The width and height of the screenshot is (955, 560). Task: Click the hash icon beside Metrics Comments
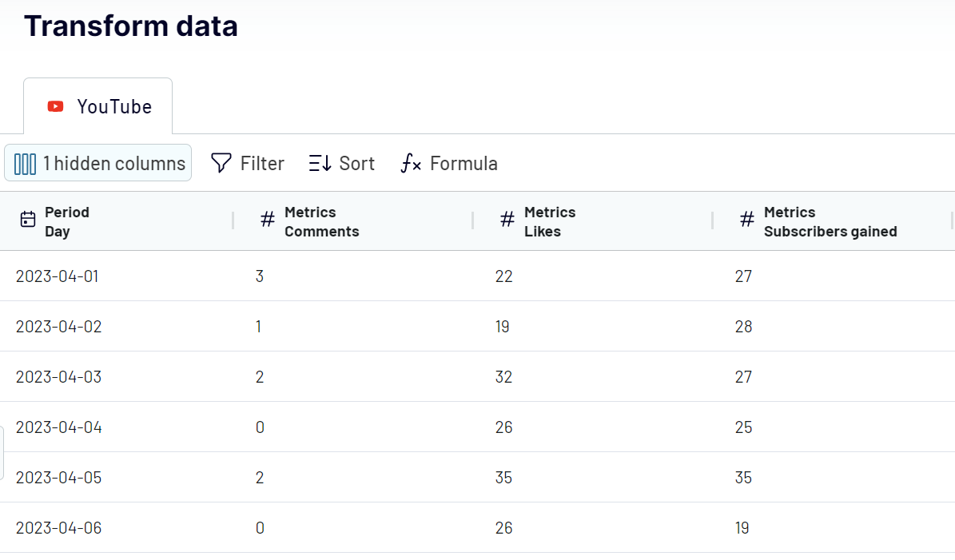click(268, 219)
